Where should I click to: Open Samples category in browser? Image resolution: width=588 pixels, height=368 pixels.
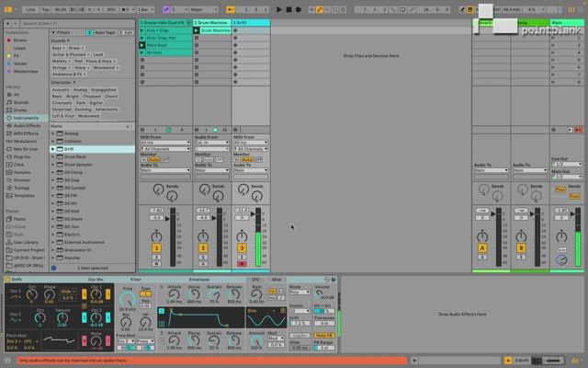pyautogui.click(x=22, y=172)
